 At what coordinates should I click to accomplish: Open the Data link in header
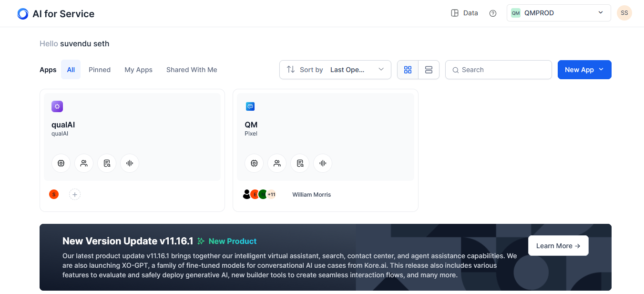(x=465, y=13)
